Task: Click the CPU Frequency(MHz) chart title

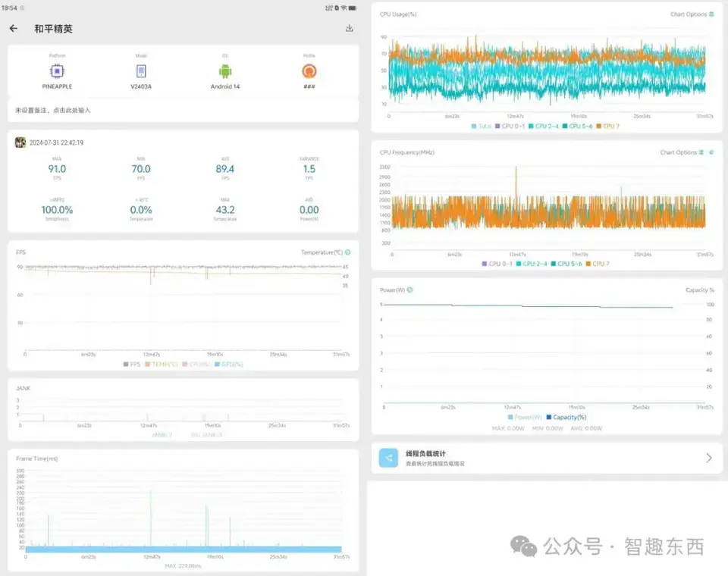Action: pyautogui.click(x=407, y=152)
